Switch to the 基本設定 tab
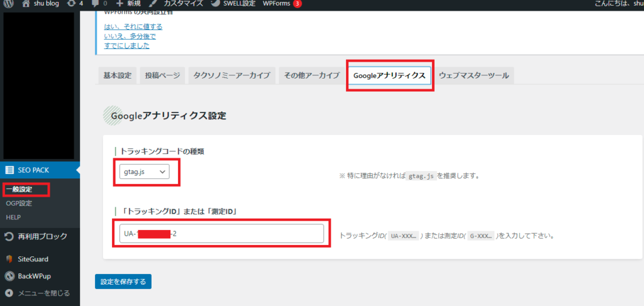The width and height of the screenshot is (644, 306). click(118, 75)
